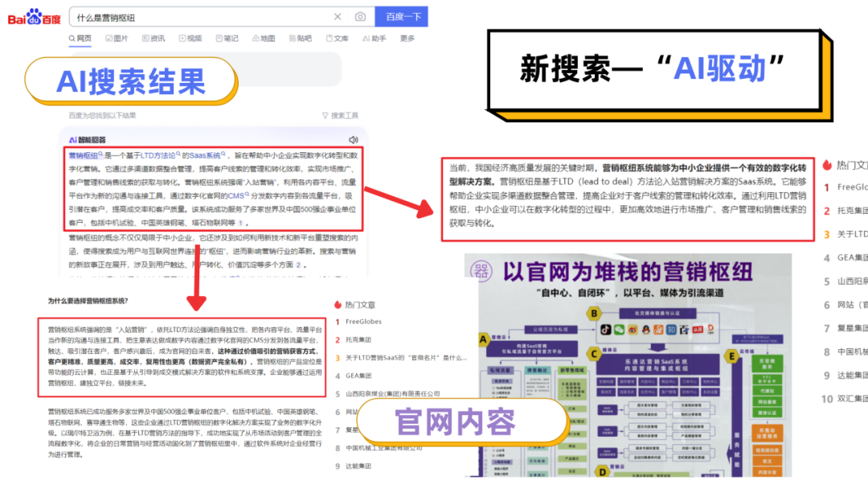Viewport: 868px width, 489px height.
Task: Switch to the 图片 tab
Action: [x=117, y=39]
